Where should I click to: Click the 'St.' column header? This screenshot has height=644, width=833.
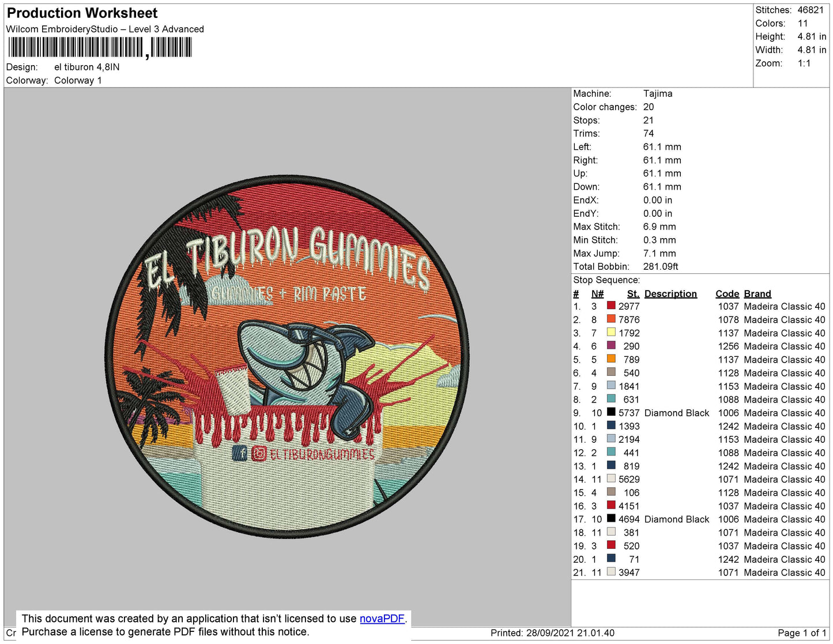[633, 293]
